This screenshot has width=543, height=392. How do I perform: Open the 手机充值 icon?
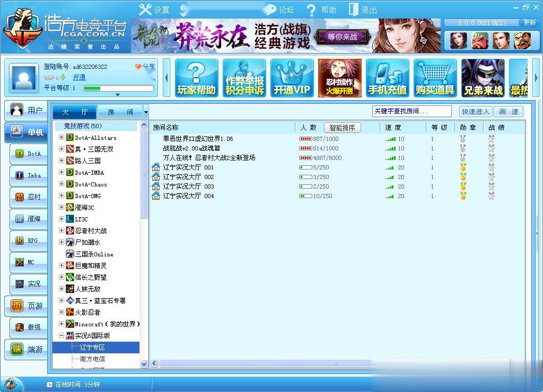[388, 78]
